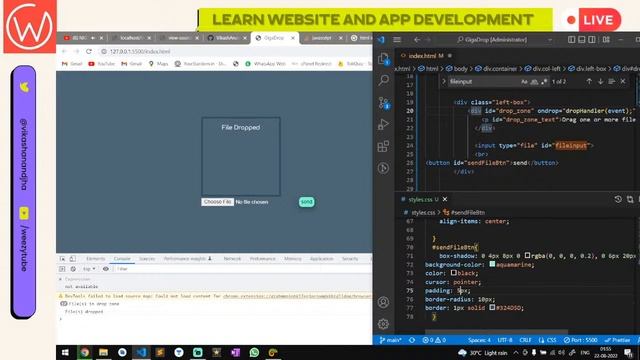
Task: Open the Extensions view
Action: click(383, 146)
